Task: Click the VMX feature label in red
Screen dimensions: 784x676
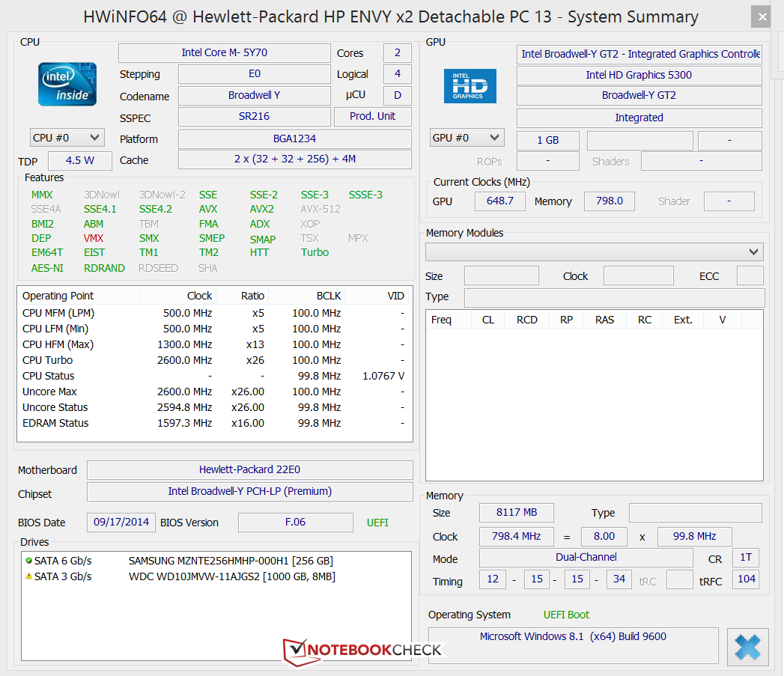Action: (x=94, y=238)
